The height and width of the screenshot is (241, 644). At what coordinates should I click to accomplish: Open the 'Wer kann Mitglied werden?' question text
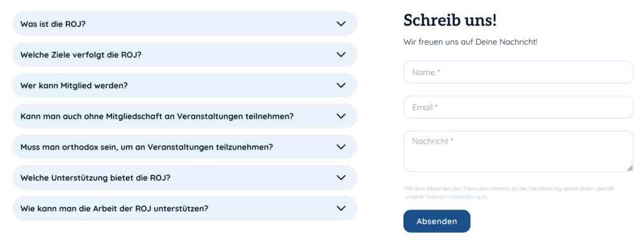click(x=74, y=86)
